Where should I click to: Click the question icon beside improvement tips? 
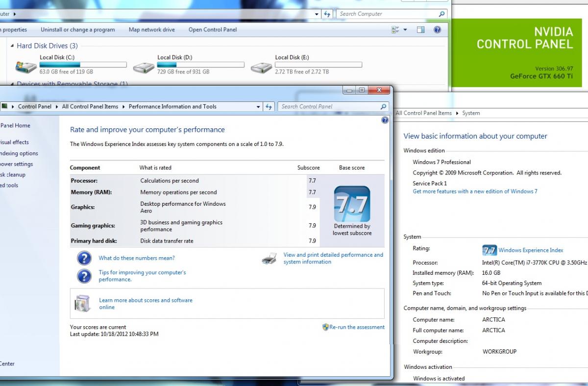pyautogui.click(x=84, y=276)
